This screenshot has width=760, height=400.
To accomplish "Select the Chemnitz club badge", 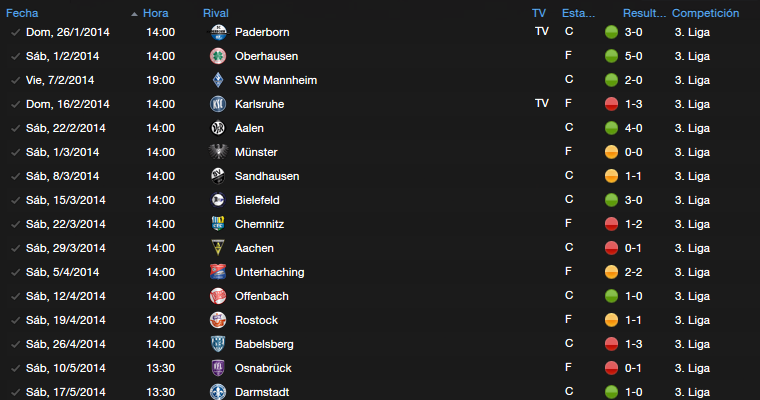I will (218, 224).
